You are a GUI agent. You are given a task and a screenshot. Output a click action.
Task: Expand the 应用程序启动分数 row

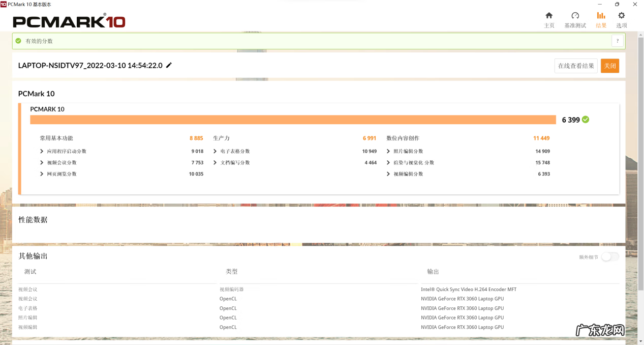point(42,151)
